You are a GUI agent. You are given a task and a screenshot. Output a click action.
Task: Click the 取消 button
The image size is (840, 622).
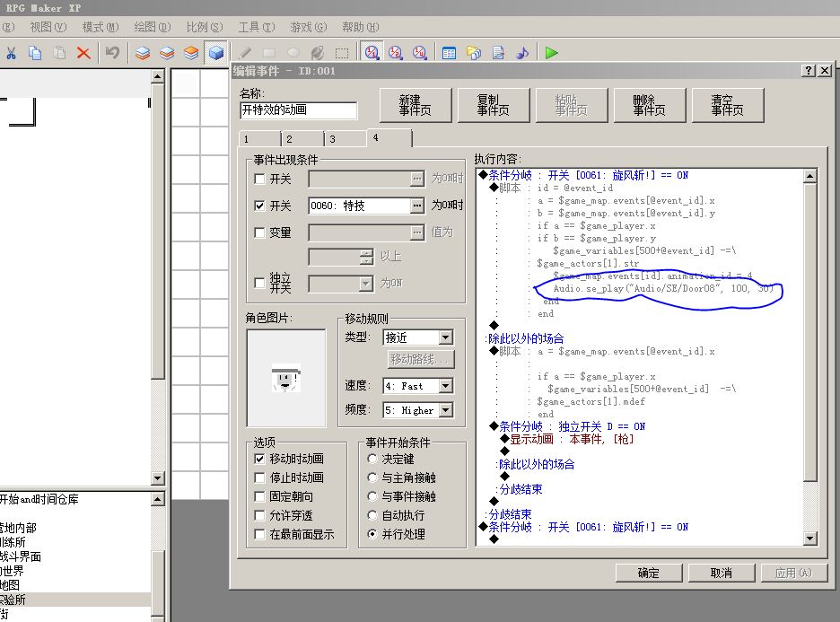[x=721, y=573]
